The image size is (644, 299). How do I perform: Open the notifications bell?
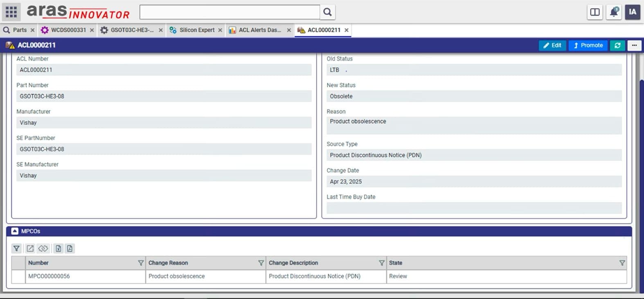point(614,12)
